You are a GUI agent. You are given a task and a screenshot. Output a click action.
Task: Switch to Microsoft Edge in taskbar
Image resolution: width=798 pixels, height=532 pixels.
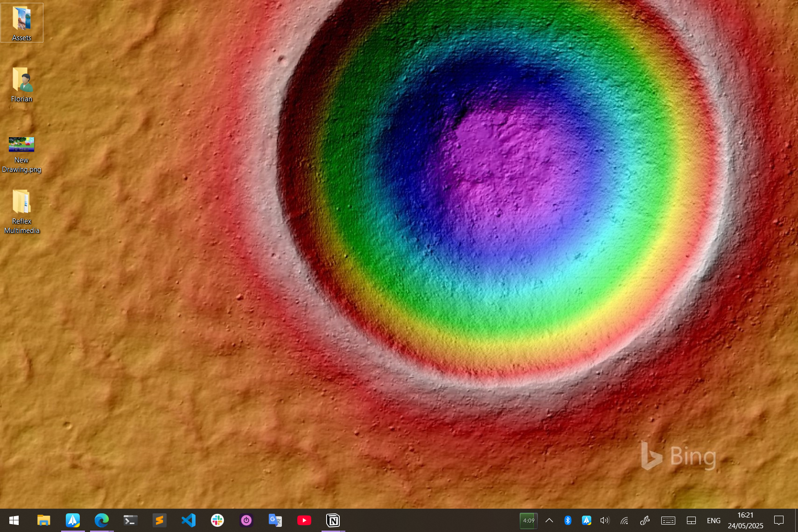101,520
